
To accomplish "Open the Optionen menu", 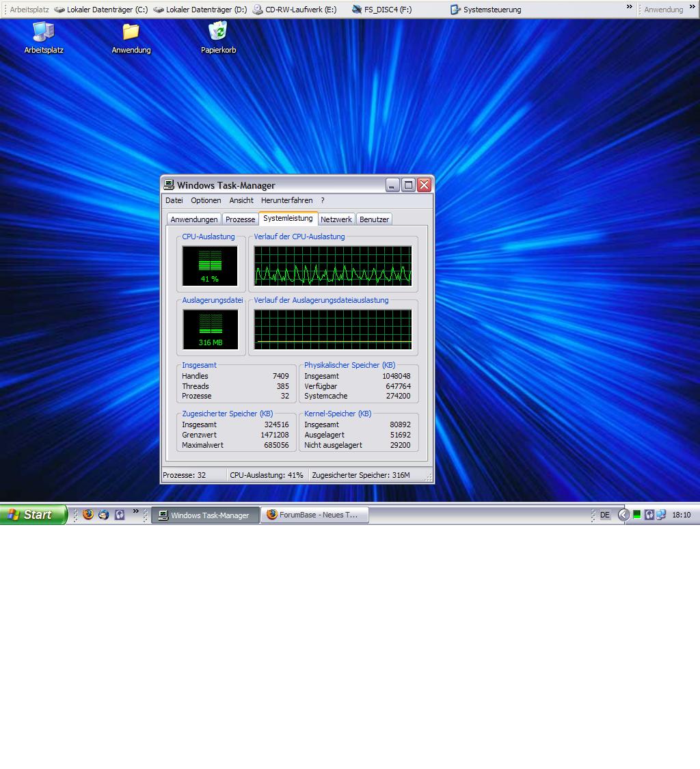I will [206, 200].
